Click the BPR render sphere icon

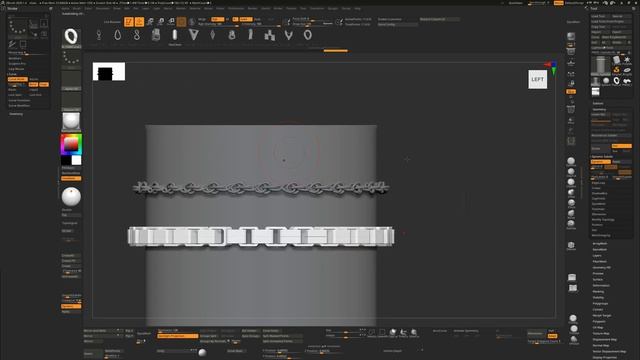tap(571, 36)
